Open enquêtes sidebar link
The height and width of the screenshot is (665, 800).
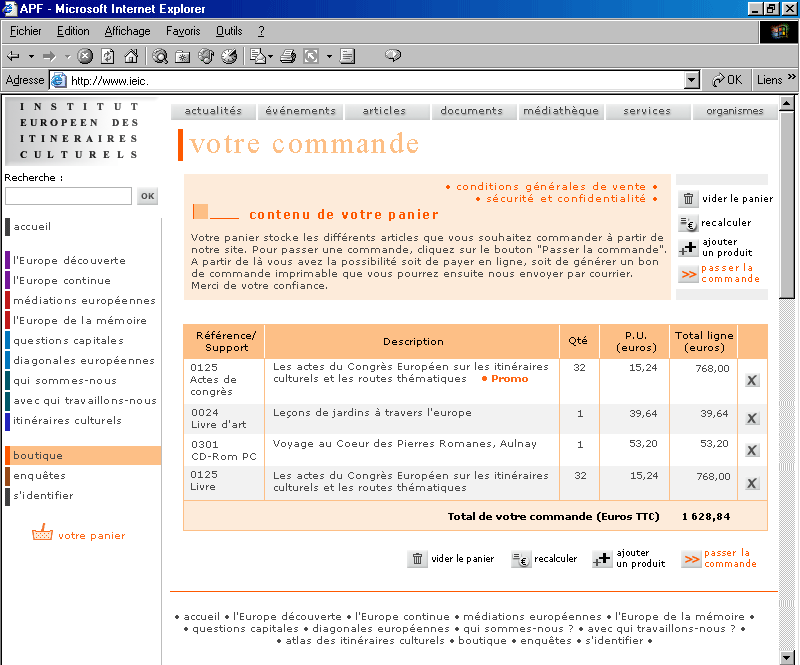[x=39, y=476]
